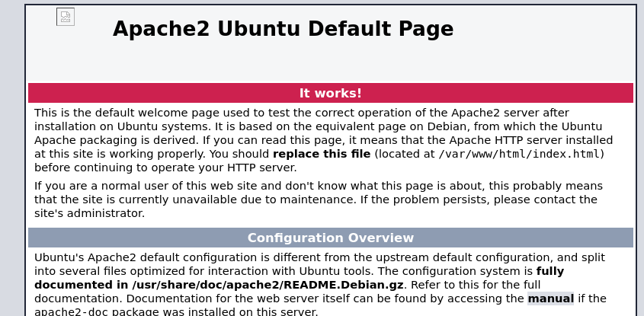
Task: Click the words Apache HTTP server installed
Action: tap(531, 140)
